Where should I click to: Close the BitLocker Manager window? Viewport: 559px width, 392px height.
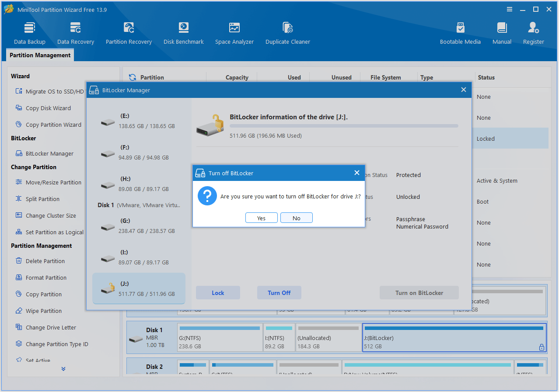(464, 90)
